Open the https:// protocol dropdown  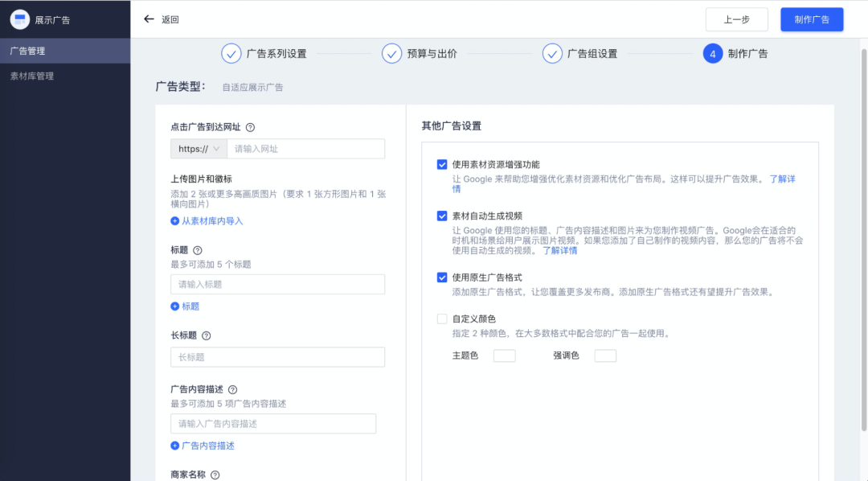199,149
